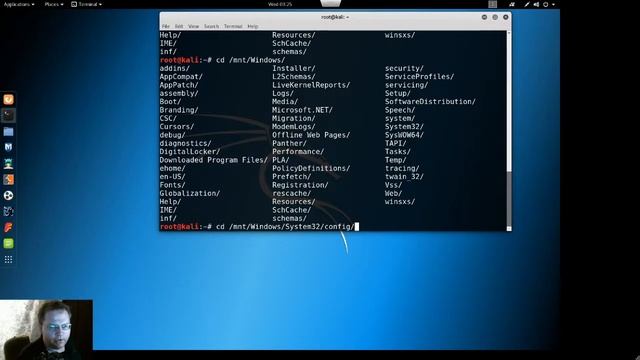Click the command line with cd /mnt/Windows/System32/config/
This screenshot has width=640, height=360.
point(259,227)
